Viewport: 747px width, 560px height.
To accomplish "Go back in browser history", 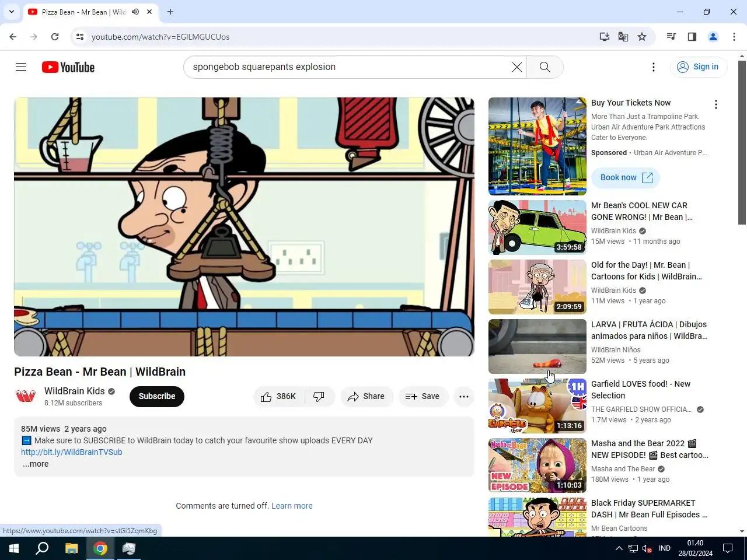I will coord(13,37).
